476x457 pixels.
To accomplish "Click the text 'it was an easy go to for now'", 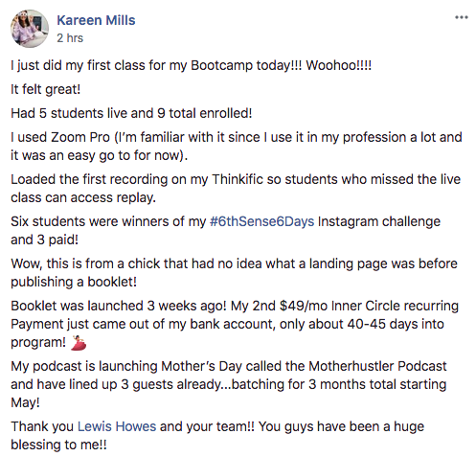I will pyautogui.click(x=97, y=155).
